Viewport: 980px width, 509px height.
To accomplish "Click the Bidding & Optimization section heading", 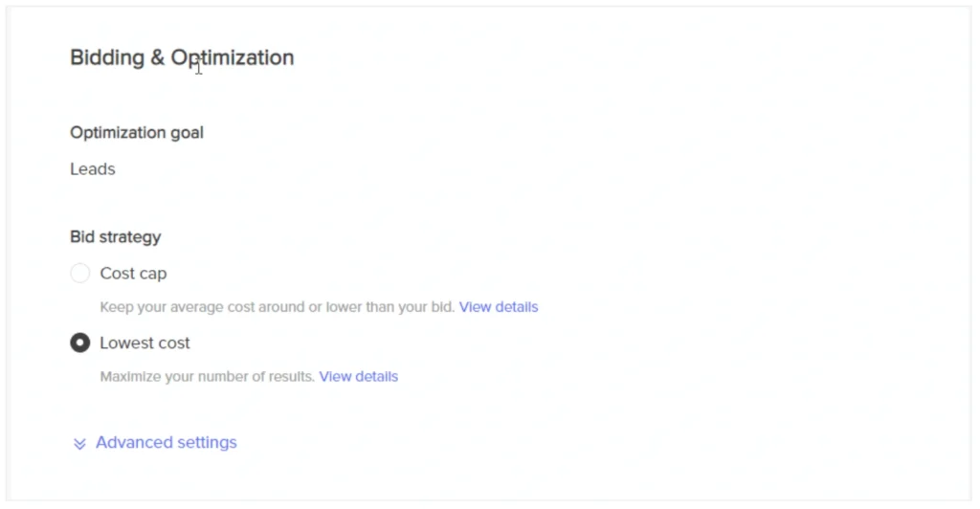I will click(182, 57).
